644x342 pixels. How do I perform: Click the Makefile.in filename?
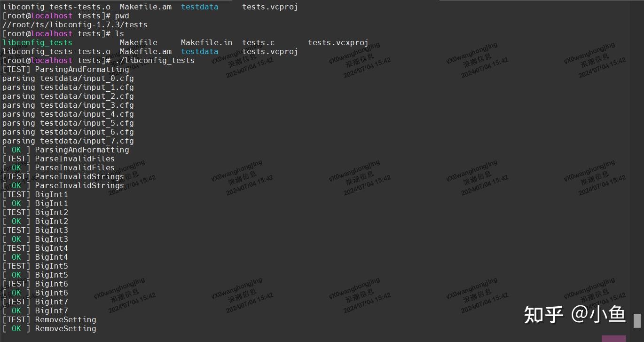[206, 42]
